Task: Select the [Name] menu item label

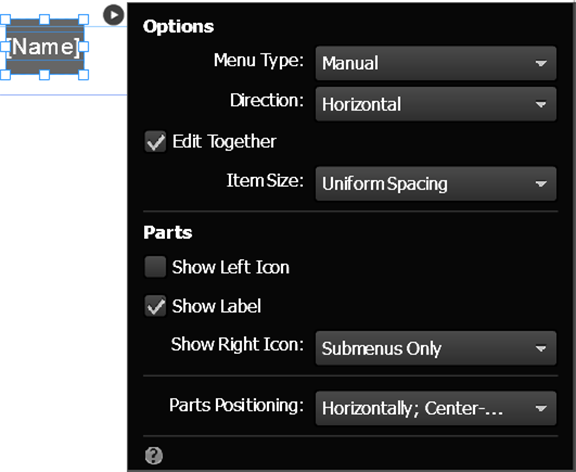Action: click(x=44, y=47)
